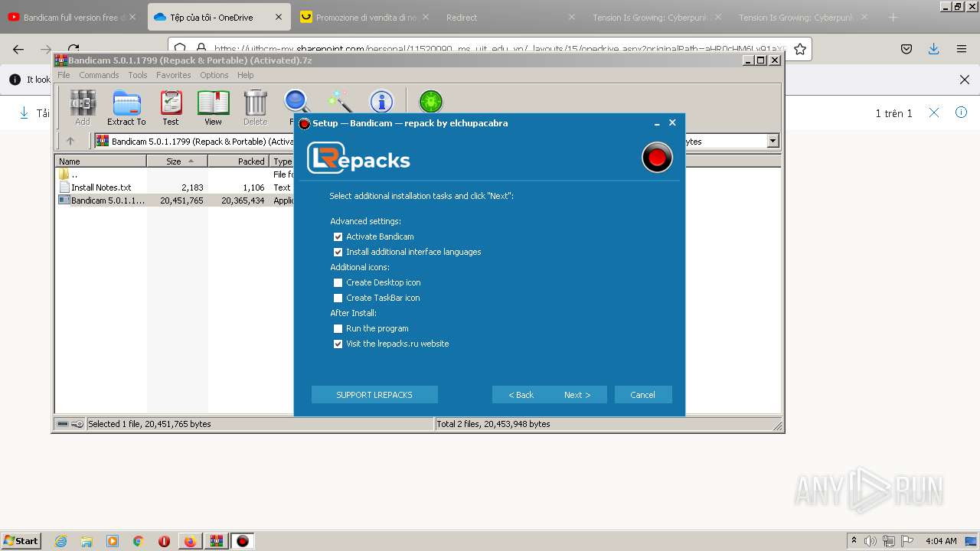
Task: Click the volume speaker tray icon
Action: click(x=871, y=541)
